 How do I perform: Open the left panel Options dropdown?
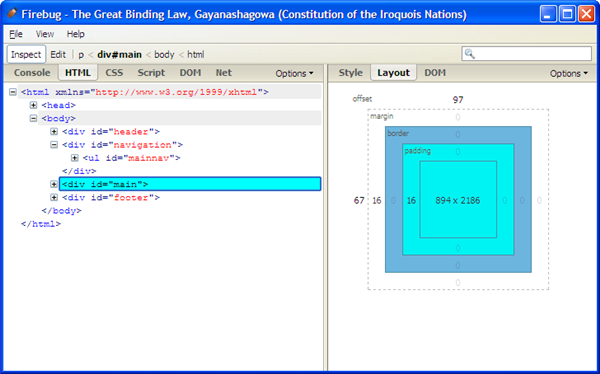294,73
